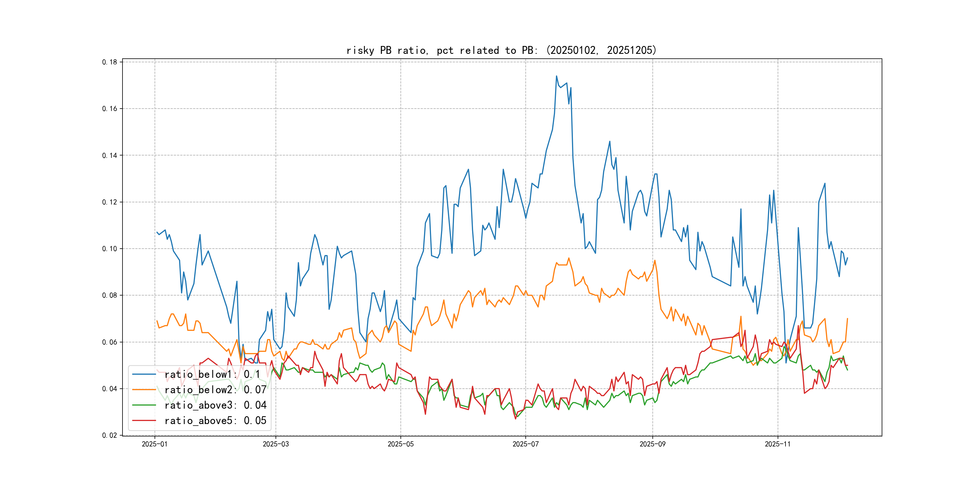Select the 'ratio_above3: 0.04' legend label
This screenshot has height=490, width=980.
coord(215,405)
